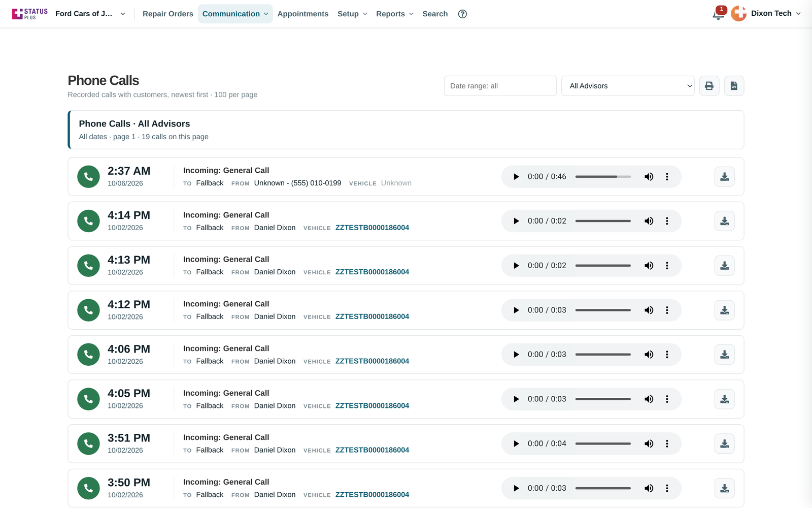Viewport: 812px width, 508px height.
Task: Open more options for 3:50 PM call
Action: point(667,488)
